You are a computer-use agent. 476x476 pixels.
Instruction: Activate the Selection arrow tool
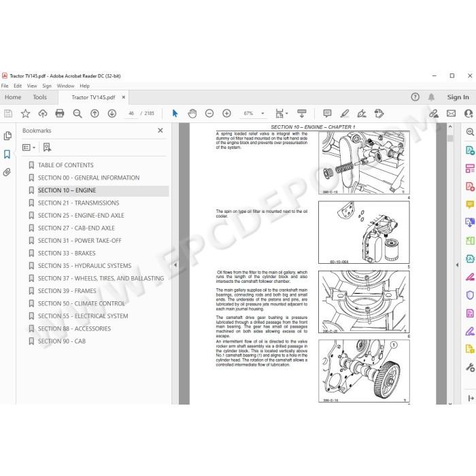[x=175, y=114]
